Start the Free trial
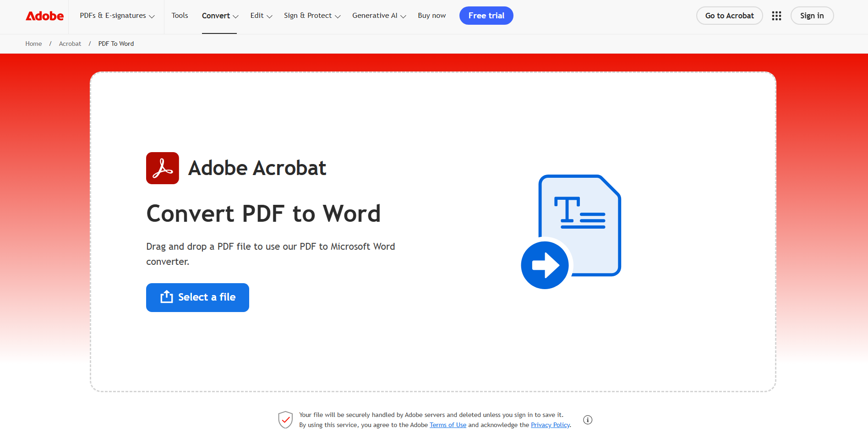 point(486,16)
